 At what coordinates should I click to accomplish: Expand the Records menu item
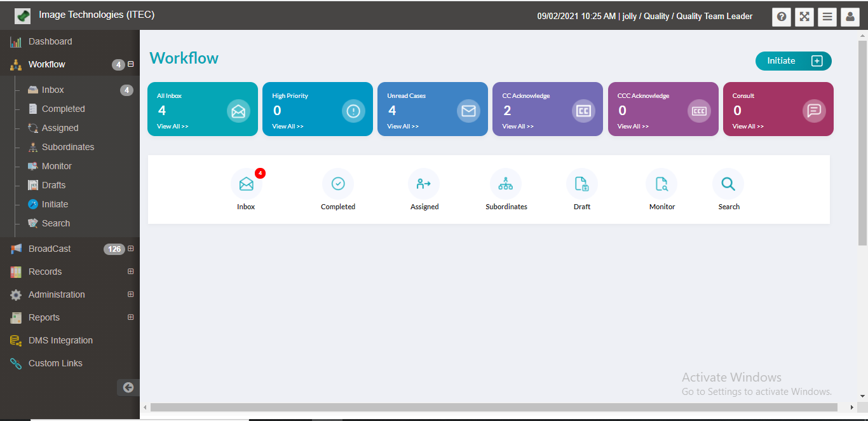(131, 272)
